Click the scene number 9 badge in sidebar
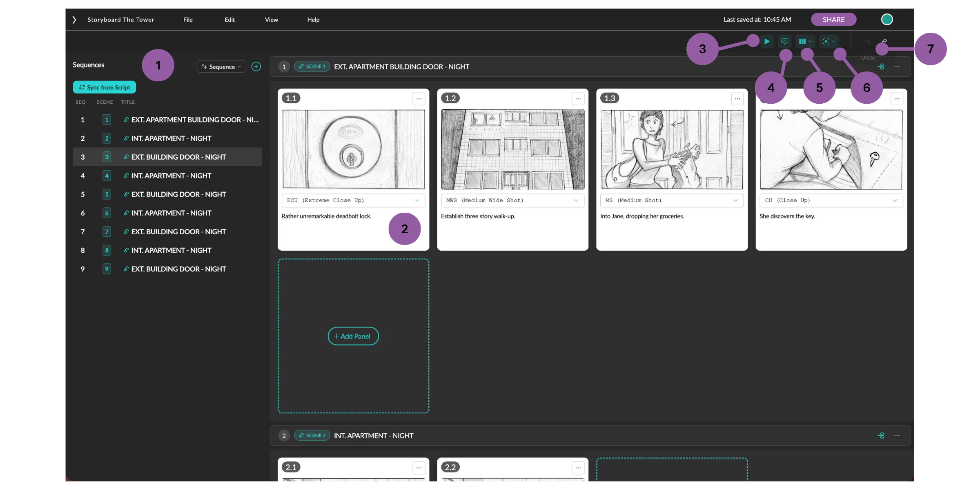The width and height of the screenshot is (980, 490). point(107,269)
